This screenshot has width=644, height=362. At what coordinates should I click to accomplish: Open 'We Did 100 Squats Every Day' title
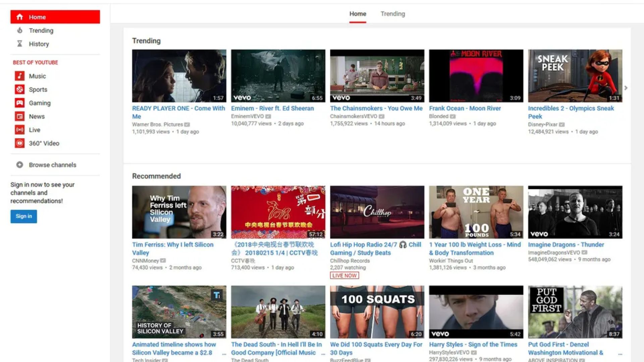coord(376,348)
